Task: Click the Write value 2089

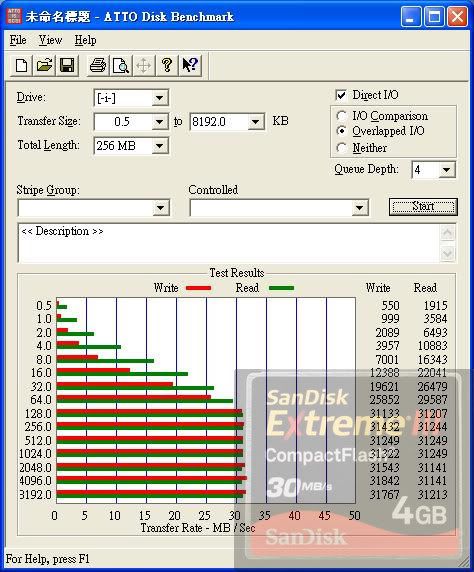Action: point(387,332)
